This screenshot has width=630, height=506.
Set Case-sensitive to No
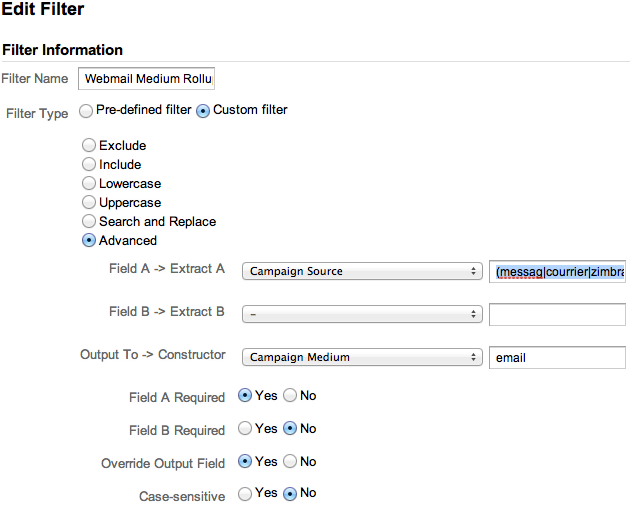[x=290, y=494]
